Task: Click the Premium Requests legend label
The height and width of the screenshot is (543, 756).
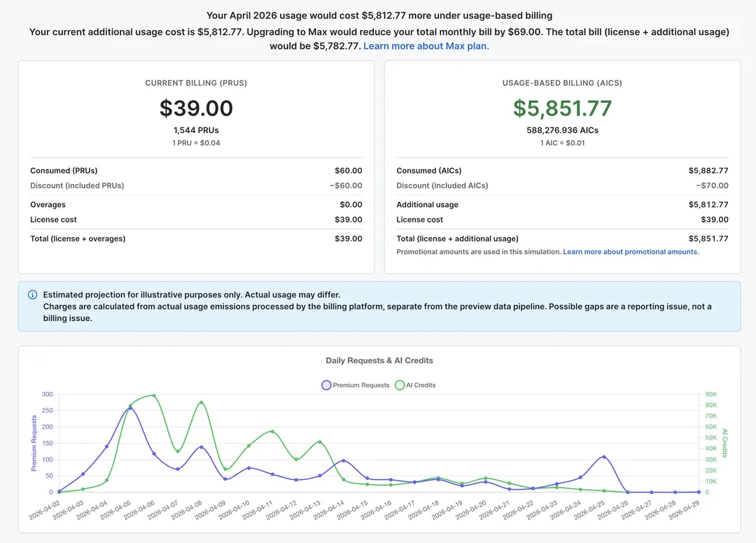Action: [361, 385]
